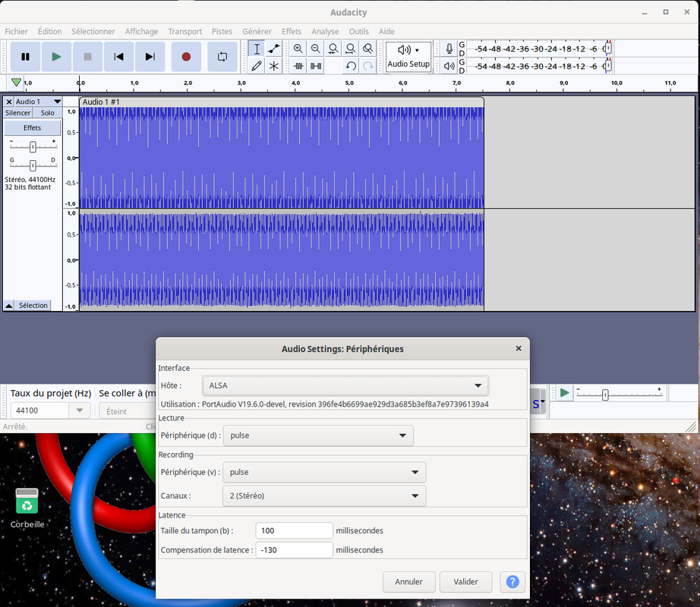Click the Undo arrow icon
The height and width of the screenshot is (607, 700).
pos(351,66)
